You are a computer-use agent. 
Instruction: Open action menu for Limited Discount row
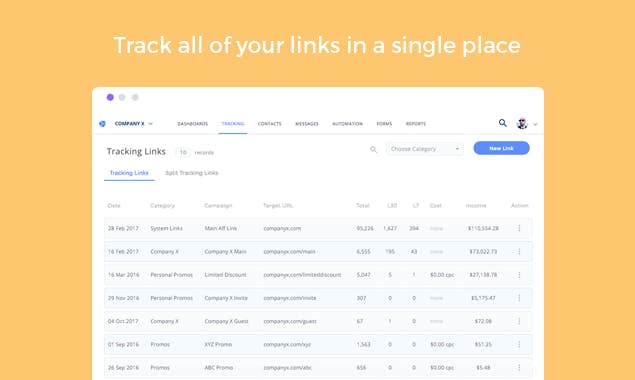point(519,275)
